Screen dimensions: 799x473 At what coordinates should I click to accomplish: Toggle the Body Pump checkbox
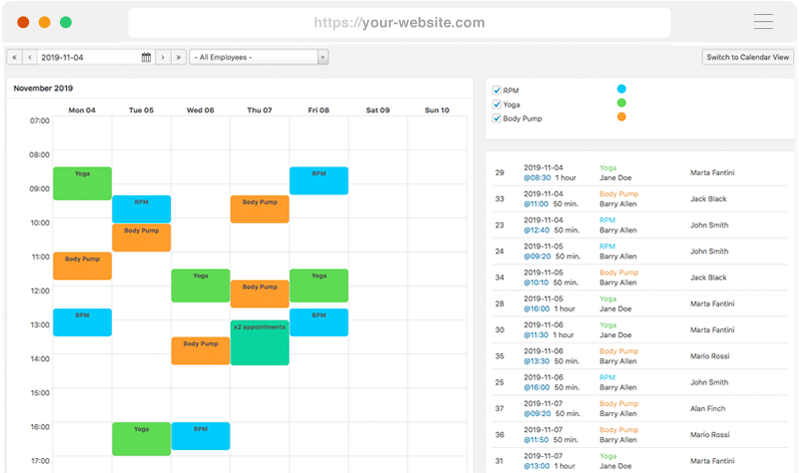point(497,118)
